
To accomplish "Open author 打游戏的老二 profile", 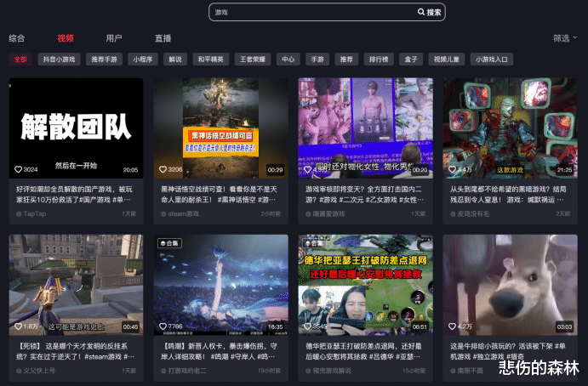I will click(x=183, y=371).
